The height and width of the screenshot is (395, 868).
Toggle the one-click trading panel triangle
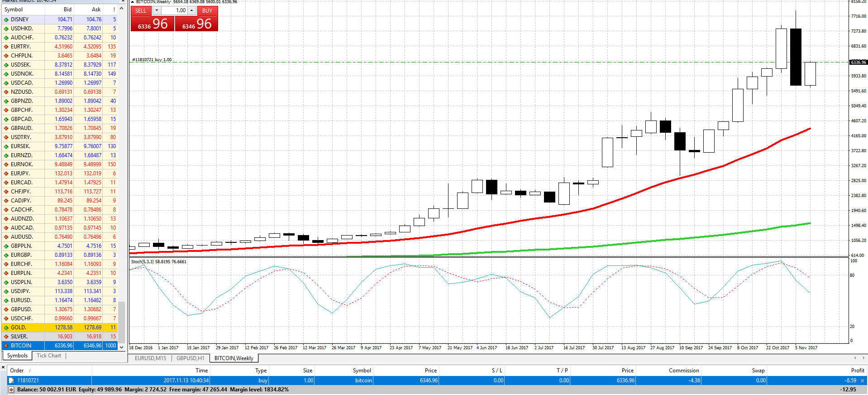coord(133,2)
